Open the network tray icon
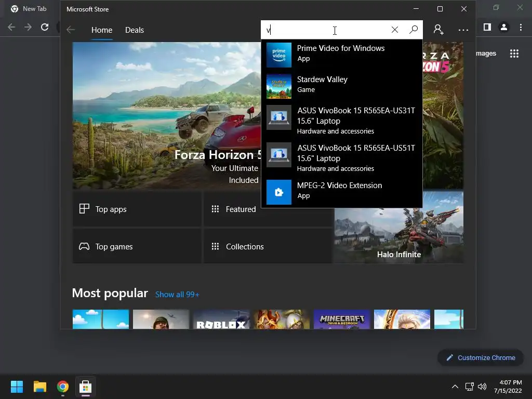 tap(470, 387)
